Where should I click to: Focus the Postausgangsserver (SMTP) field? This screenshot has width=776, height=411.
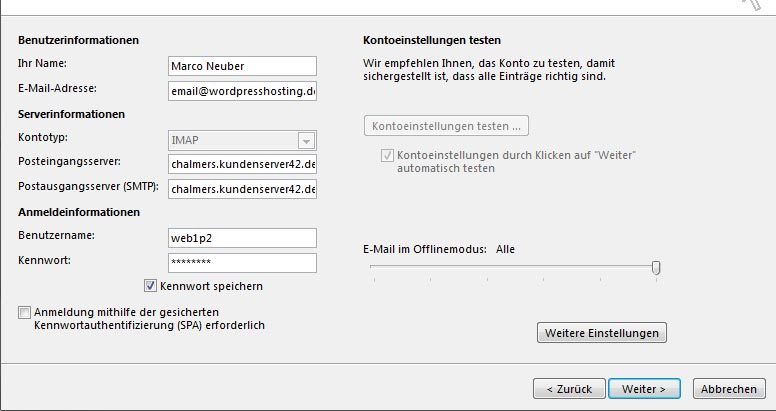tap(242, 189)
